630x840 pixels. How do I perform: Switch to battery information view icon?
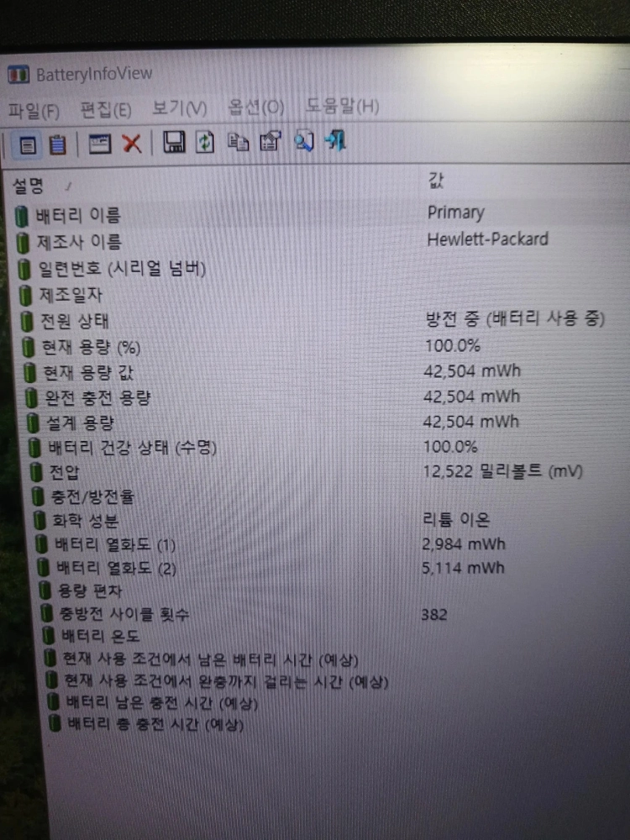(28, 145)
